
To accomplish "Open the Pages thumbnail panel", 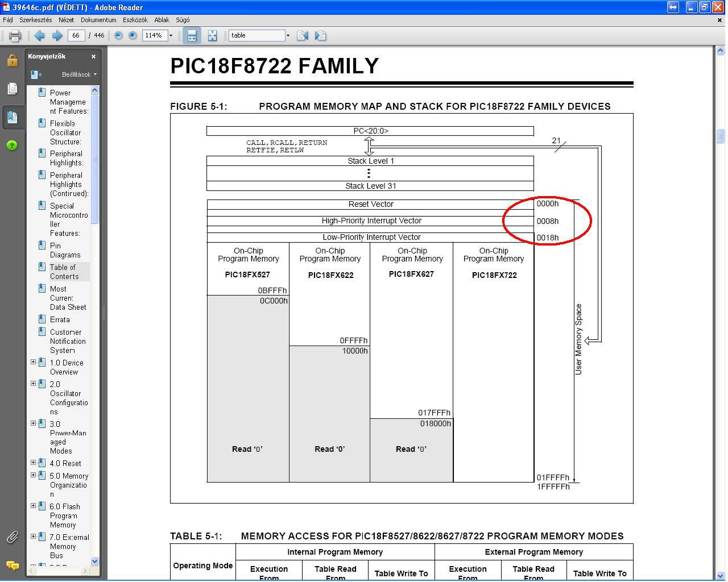I will coord(13,89).
